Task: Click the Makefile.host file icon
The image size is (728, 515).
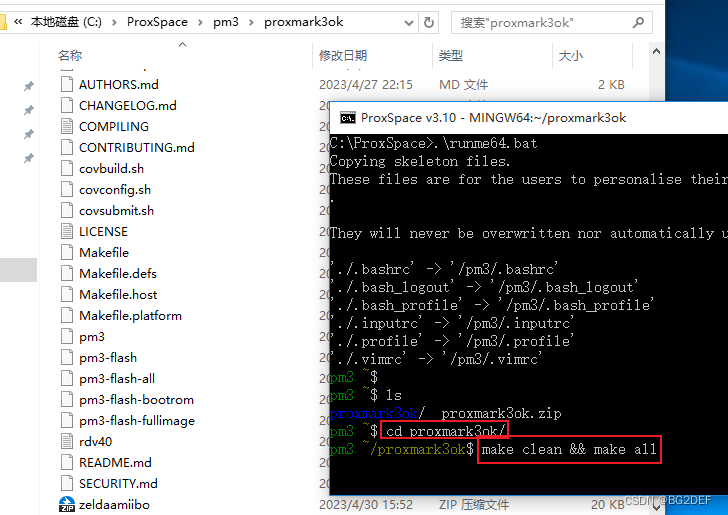Action: click(67, 294)
